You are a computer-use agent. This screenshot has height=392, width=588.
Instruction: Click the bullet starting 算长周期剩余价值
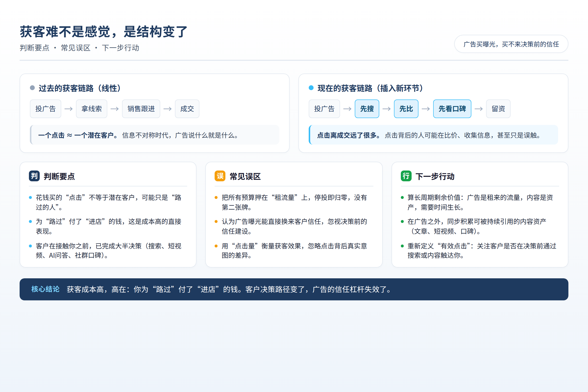tap(480, 202)
